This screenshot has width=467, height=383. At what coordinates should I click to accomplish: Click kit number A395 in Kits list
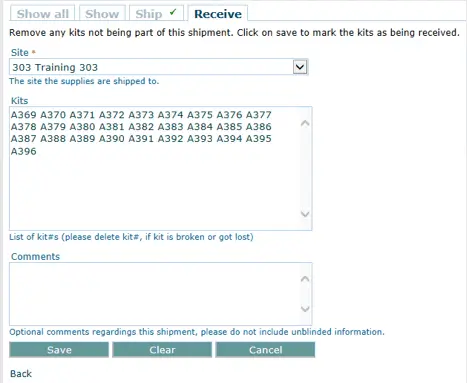click(259, 139)
